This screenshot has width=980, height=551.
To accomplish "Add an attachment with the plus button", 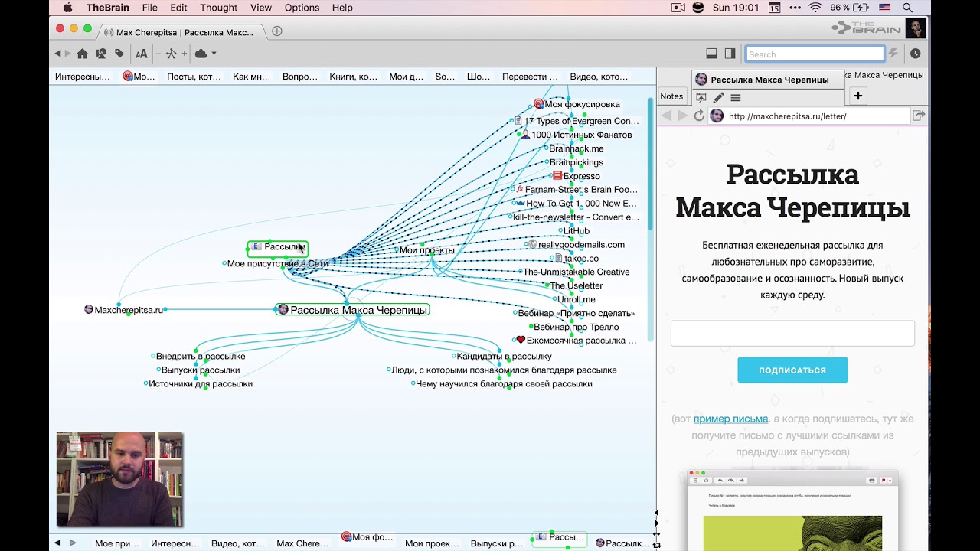I will pyautogui.click(x=858, y=96).
